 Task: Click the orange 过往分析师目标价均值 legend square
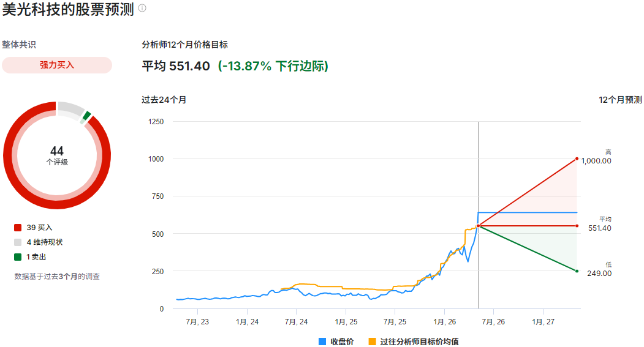(x=372, y=341)
